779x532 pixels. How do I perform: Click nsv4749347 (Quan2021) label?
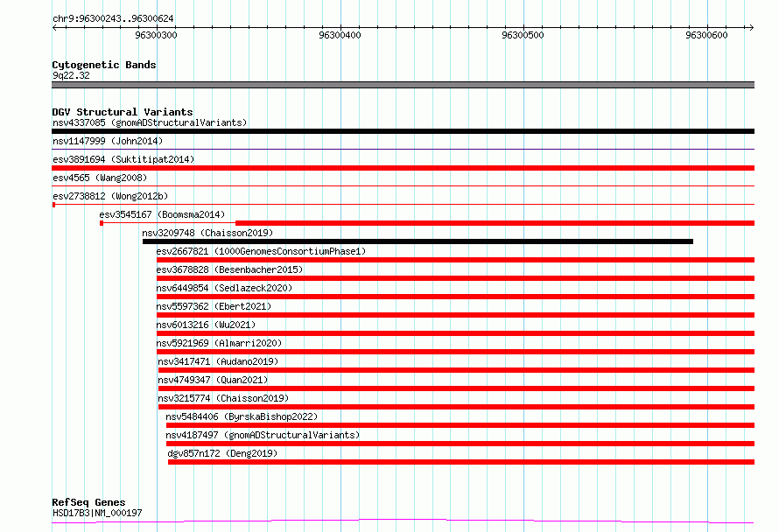213,380
